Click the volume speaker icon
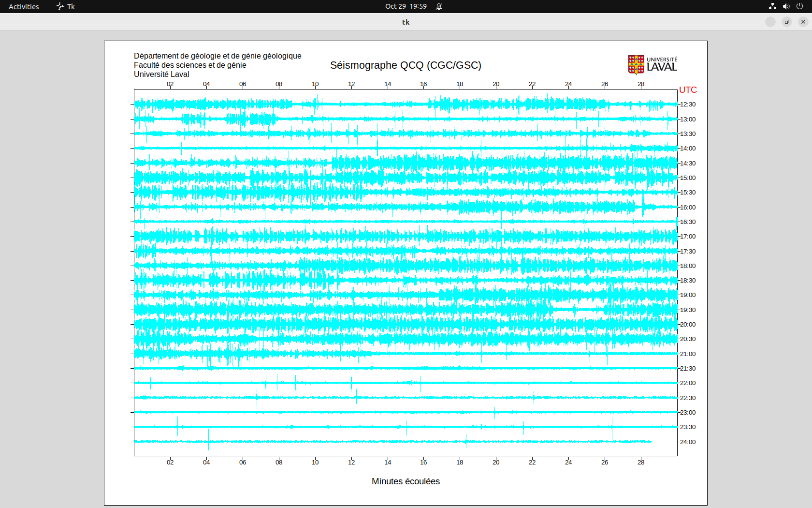This screenshot has width=812, height=508. click(x=786, y=6)
